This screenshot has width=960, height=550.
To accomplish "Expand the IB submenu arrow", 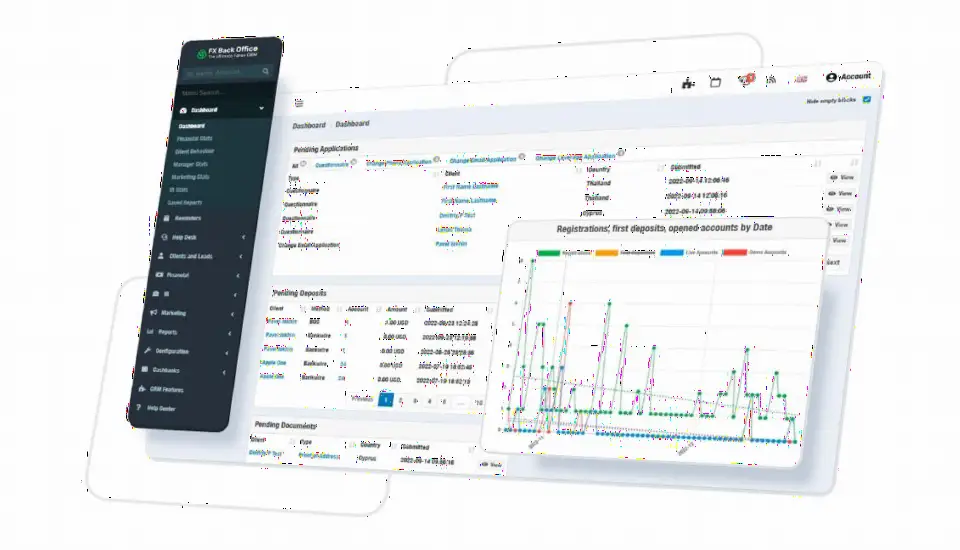I will [235, 295].
